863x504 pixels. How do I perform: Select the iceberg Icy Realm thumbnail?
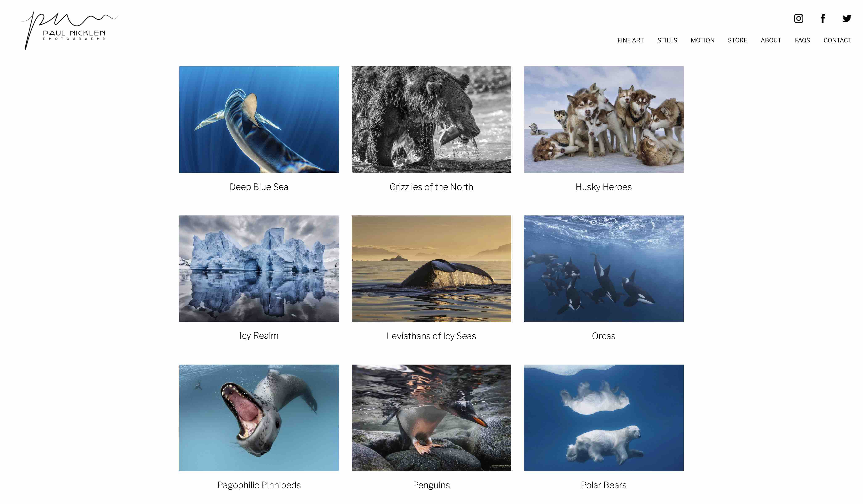click(259, 268)
